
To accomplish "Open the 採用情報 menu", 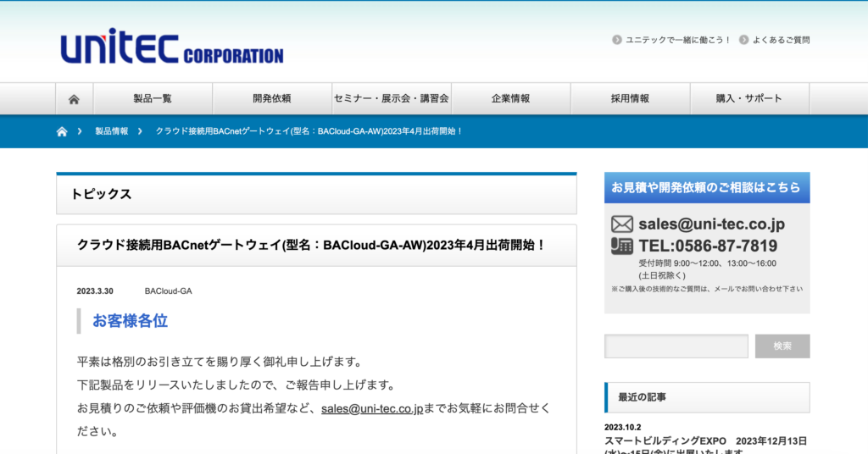I will click(630, 99).
